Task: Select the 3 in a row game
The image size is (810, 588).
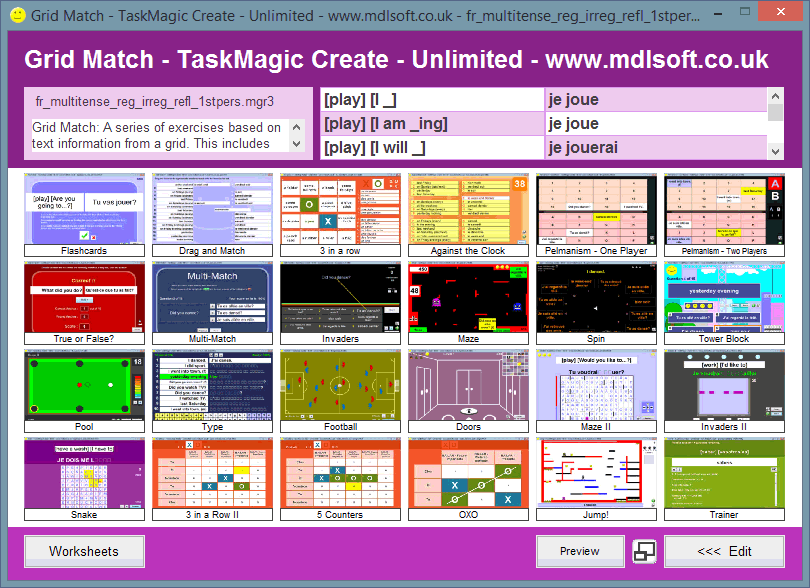Action: [340, 215]
